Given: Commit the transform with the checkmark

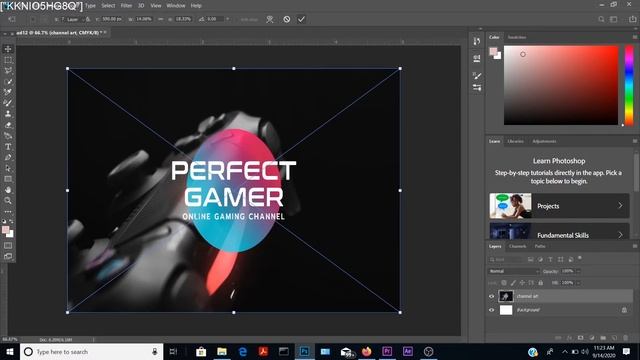Looking at the screenshot, I should (301, 19).
